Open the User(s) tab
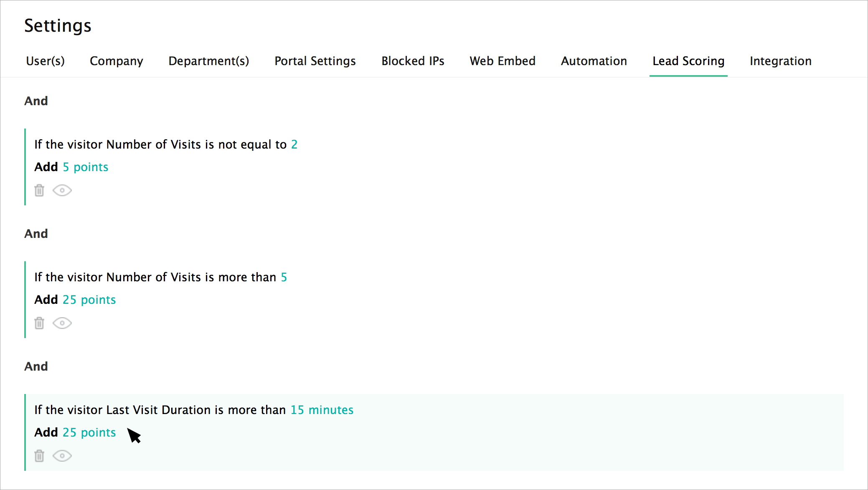Viewport: 868px width, 490px height. pyautogui.click(x=45, y=61)
